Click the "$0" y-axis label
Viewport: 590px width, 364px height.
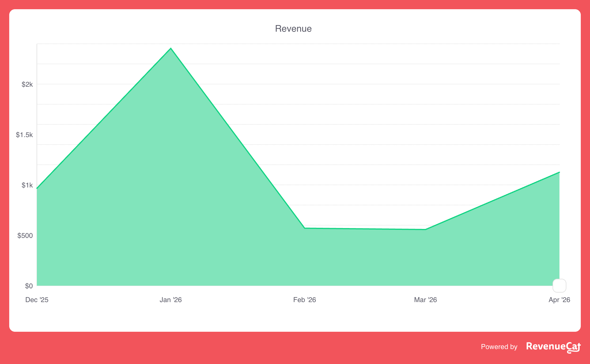pyautogui.click(x=29, y=286)
